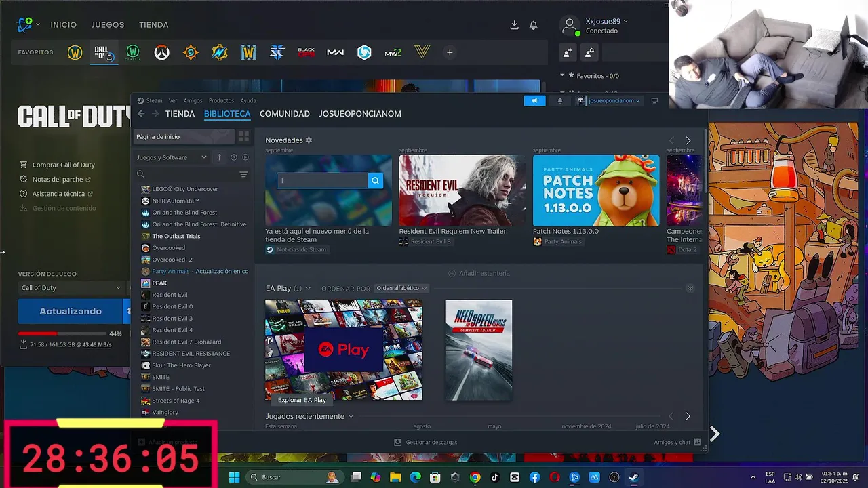Click Explorar EA Play button

(302, 400)
